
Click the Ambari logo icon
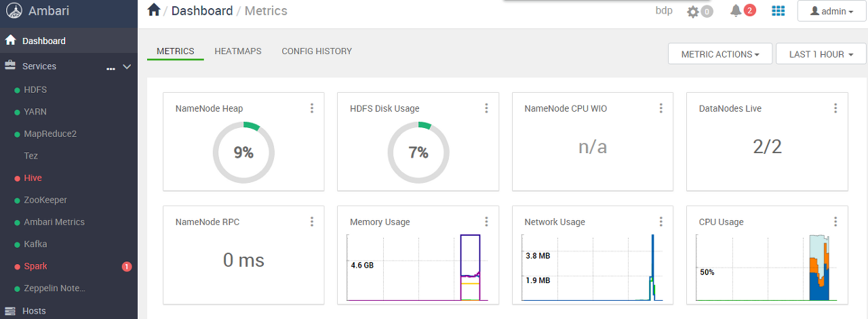[14, 12]
